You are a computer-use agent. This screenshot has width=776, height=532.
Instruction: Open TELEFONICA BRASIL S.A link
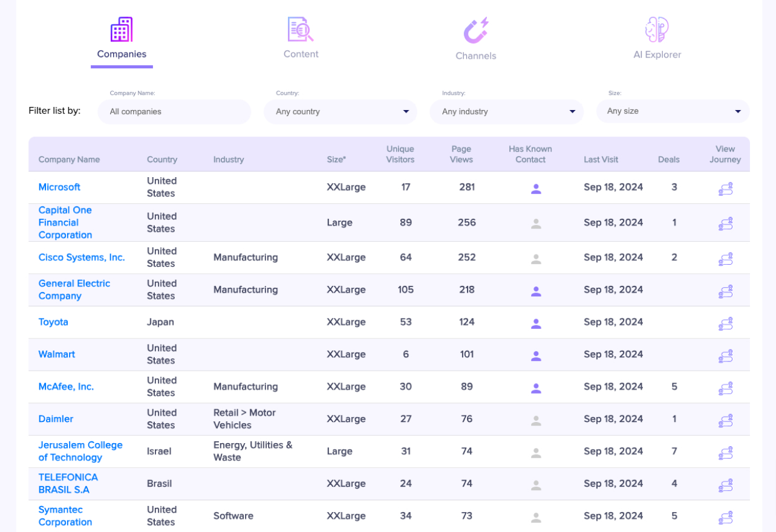pos(68,484)
